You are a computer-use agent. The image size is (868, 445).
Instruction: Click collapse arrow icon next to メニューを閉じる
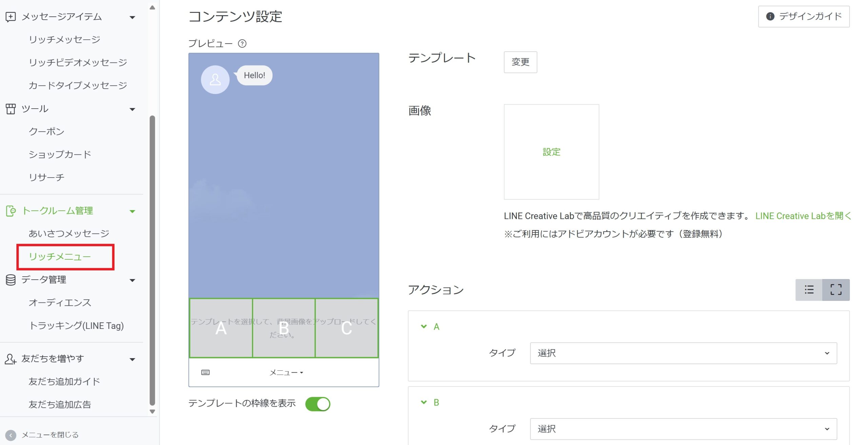point(11,435)
